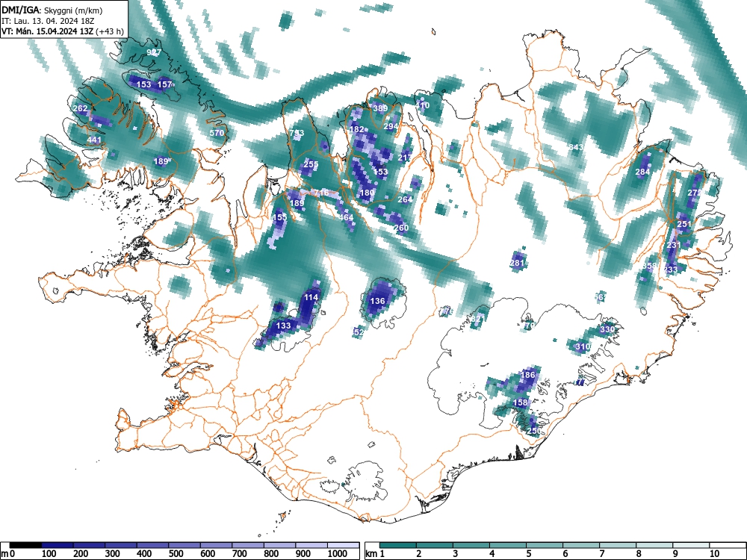747x560 pixels.
Task: Click the '300' label on the metre legend
Action: point(113,554)
